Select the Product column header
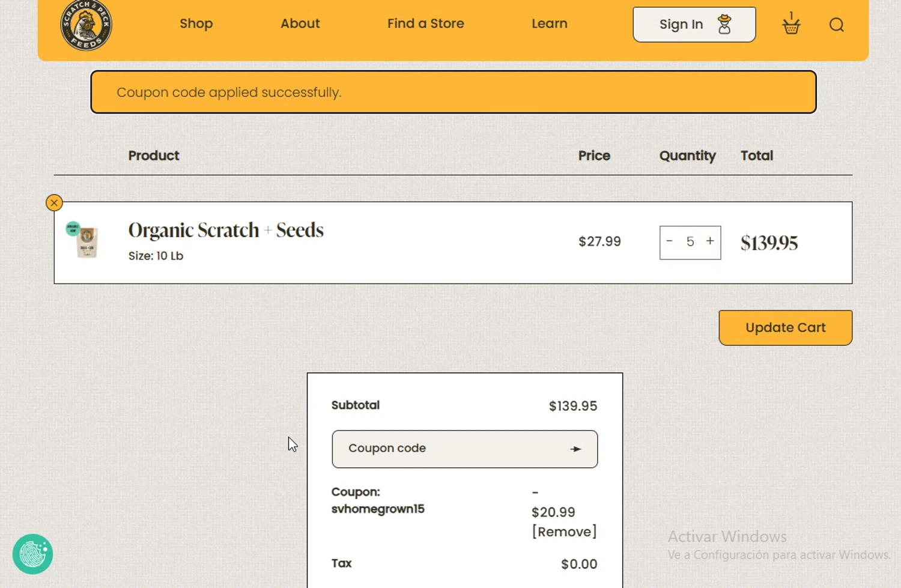The height and width of the screenshot is (588, 901). pyautogui.click(x=154, y=156)
